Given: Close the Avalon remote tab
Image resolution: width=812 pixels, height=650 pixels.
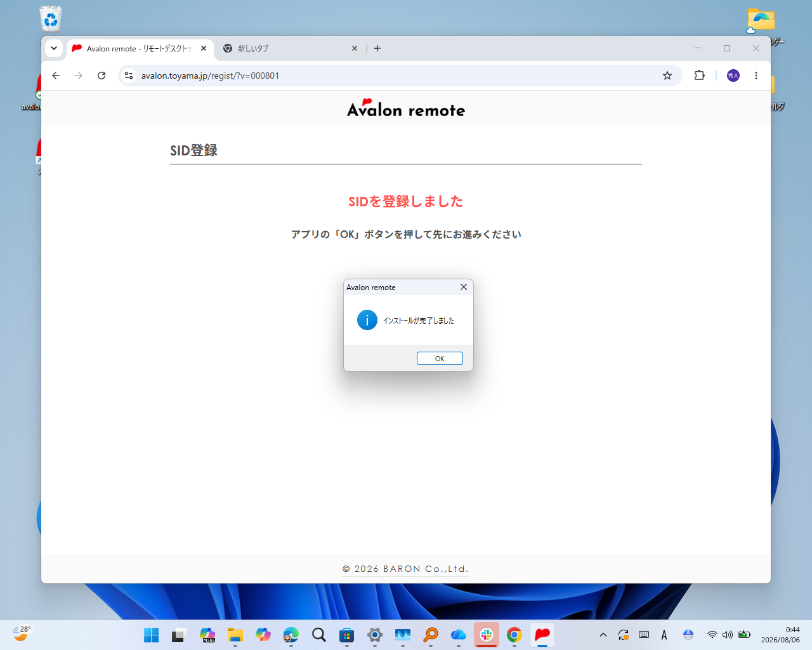Looking at the screenshot, I should [x=204, y=48].
